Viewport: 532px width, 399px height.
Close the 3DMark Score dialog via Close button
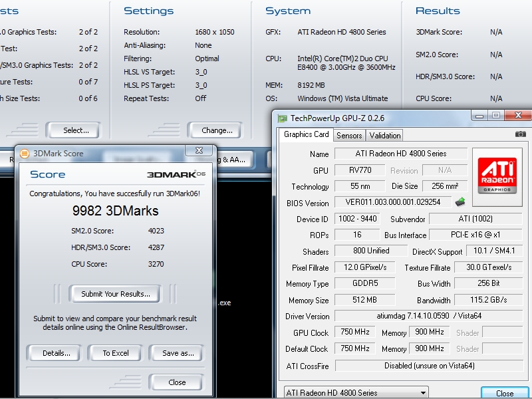[176, 382]
